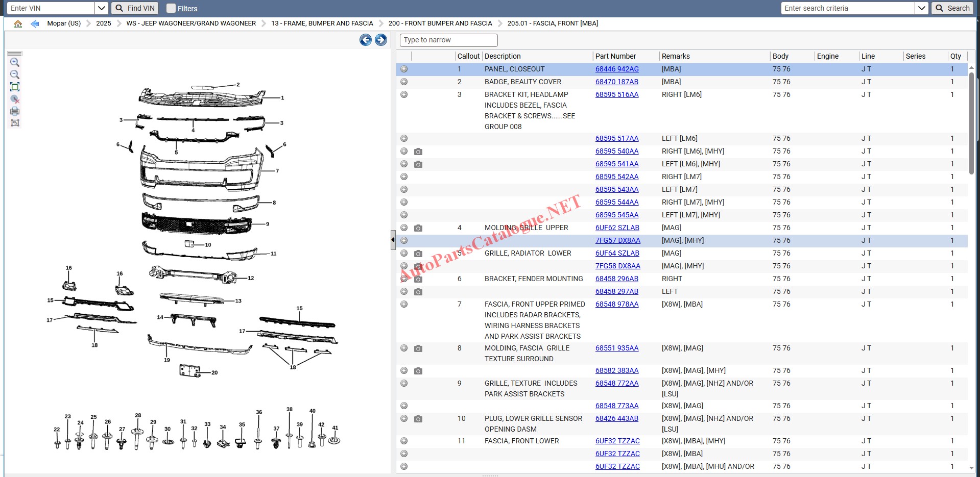The width and height of the screenshot is (980, 477).
Task: Open part number 6UF64 SZLAB
Action: (x=617, y=253)
